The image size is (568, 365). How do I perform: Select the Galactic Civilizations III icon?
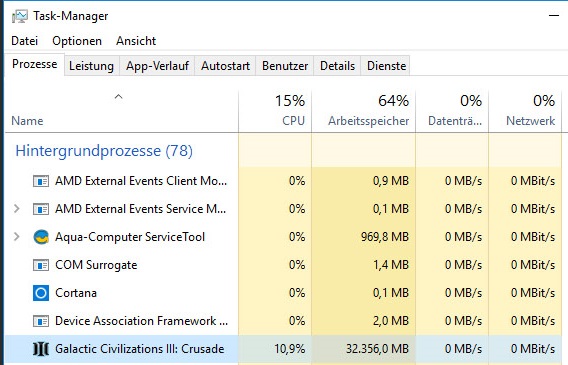(41, 349)
